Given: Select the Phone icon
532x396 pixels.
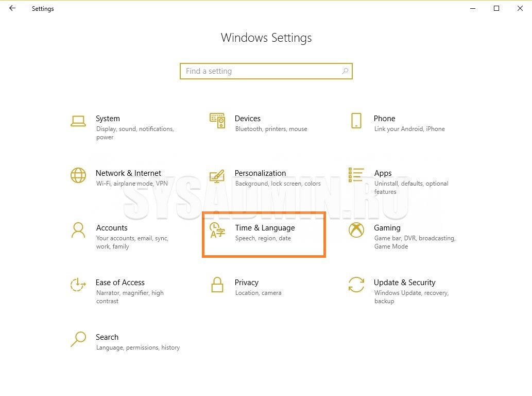Looking at the screenshot, I should click(x=356, y=121).
